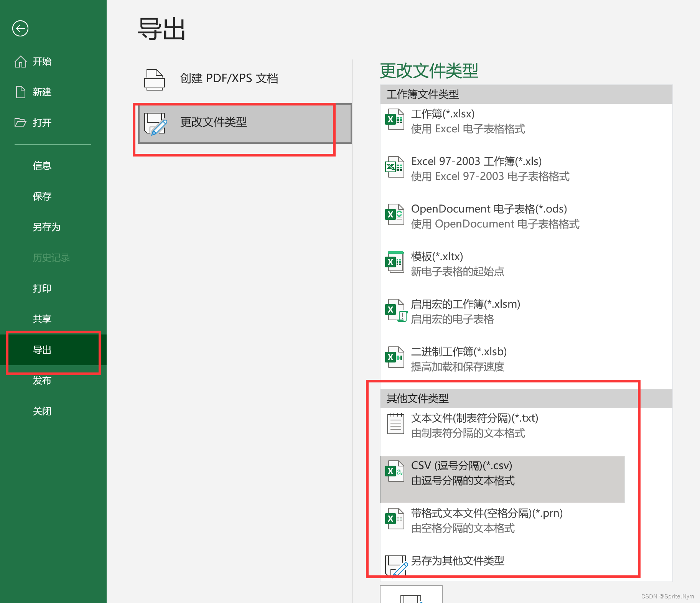
Task: Click description 提高加载和保存速度
Action: click(x=458, y=367)
